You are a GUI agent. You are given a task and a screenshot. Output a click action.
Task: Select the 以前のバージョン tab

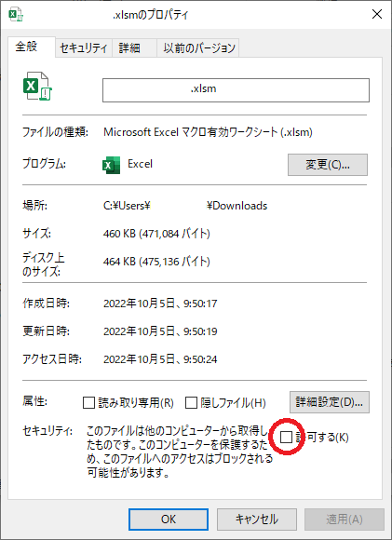(198, 47)
